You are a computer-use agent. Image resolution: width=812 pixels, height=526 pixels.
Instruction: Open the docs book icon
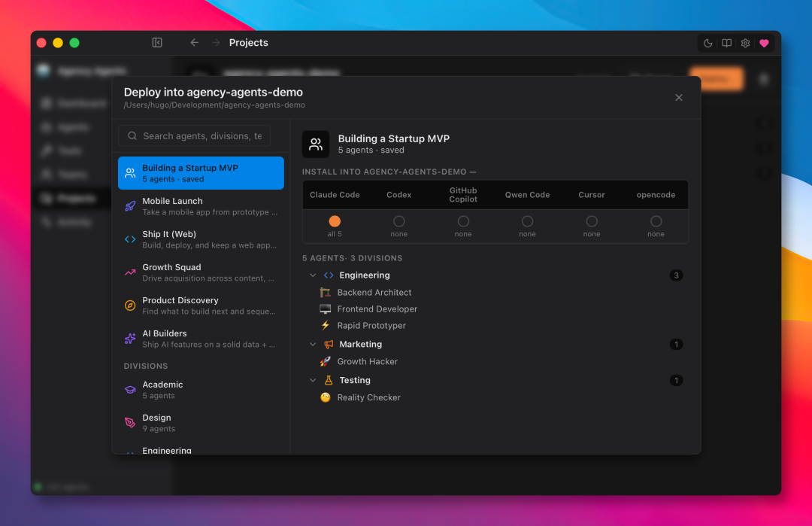(x=726, y=43)
